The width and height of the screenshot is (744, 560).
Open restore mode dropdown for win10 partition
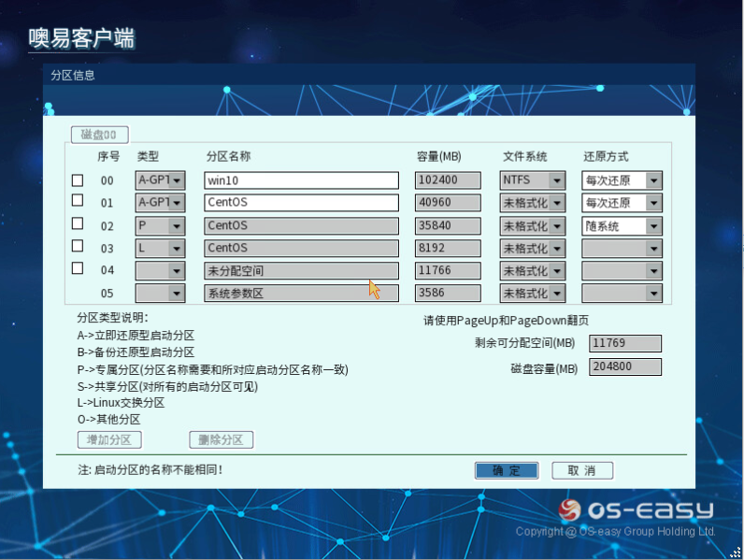pyautogui.click(x=653, y=180)
